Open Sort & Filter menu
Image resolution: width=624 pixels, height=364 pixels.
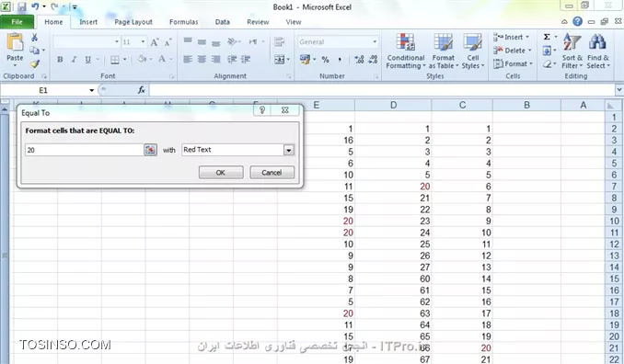[x=572, y=51]
